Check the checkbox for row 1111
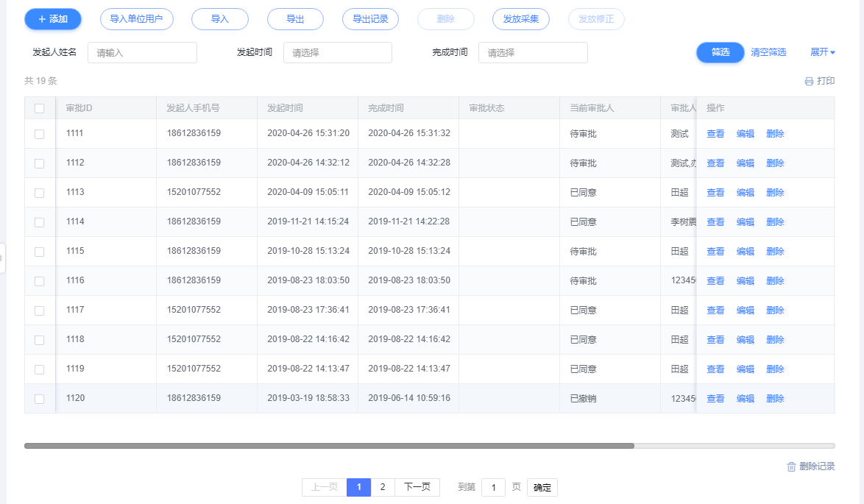864x504 pixels. click(40, 134)
